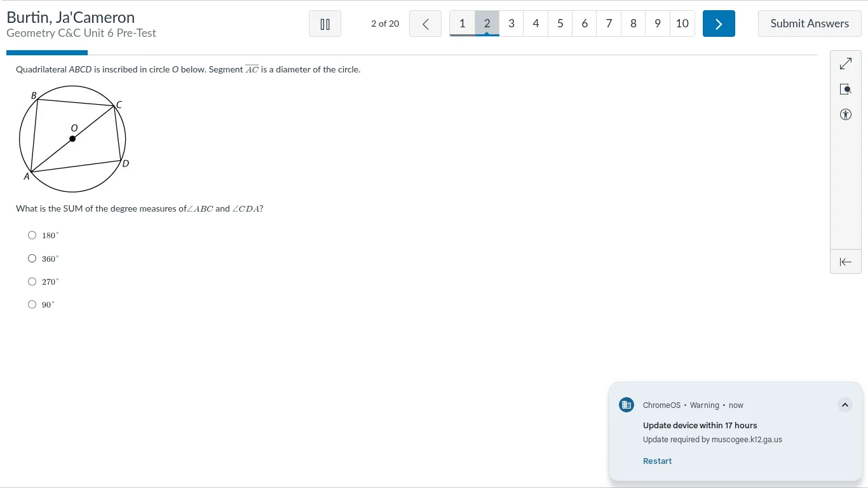This screenshot has height=488, width=868.
Task: Click the inscribed circle diagram
Action: (x=73, y=138)
